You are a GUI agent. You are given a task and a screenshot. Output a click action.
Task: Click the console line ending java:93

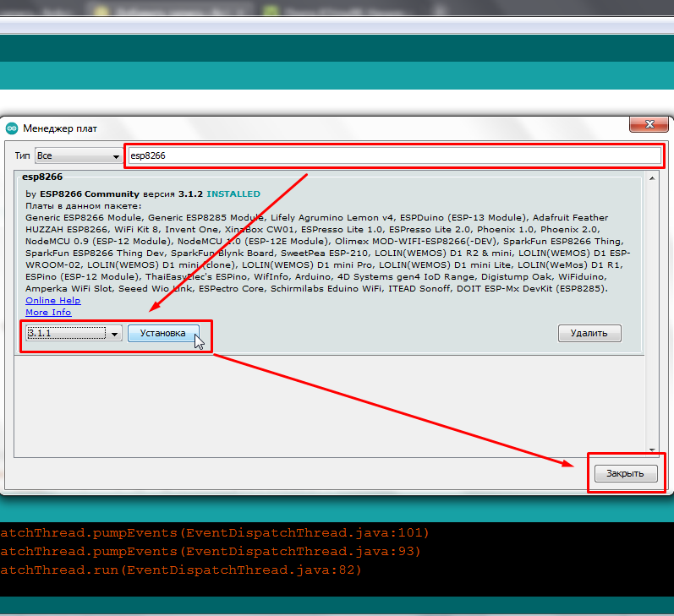pyautogui.click(x=211, y=551)
